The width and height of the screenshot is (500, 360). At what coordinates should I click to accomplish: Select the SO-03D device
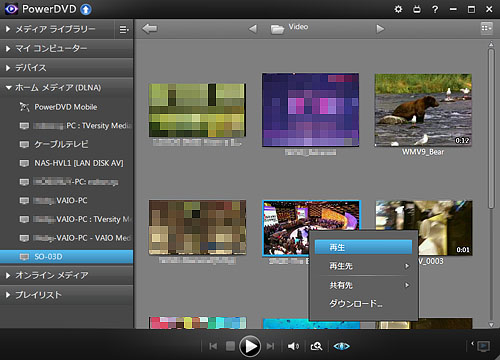67,257
